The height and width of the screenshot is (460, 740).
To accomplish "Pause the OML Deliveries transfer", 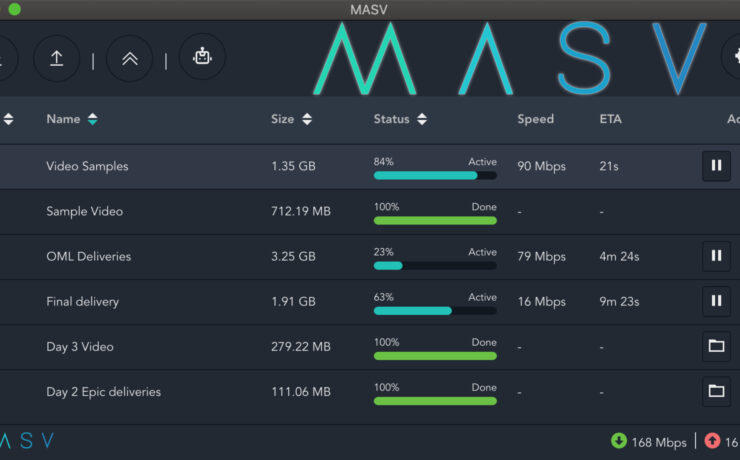I will pos(716,256).
